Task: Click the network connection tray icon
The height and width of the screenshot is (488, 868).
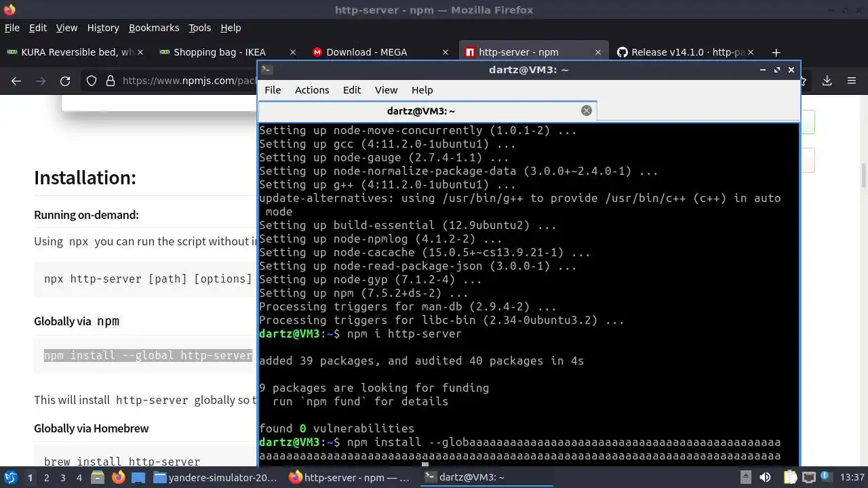Action: pyautogui.click(x=808, y=477)
